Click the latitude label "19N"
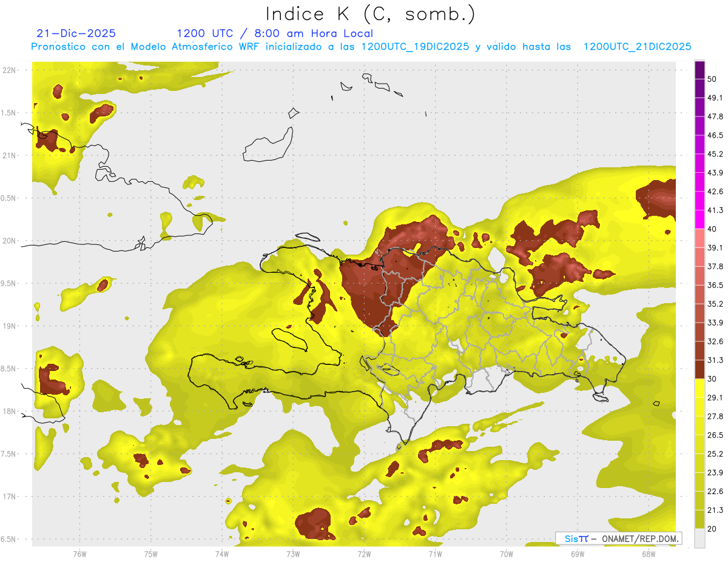 (9, 326)
